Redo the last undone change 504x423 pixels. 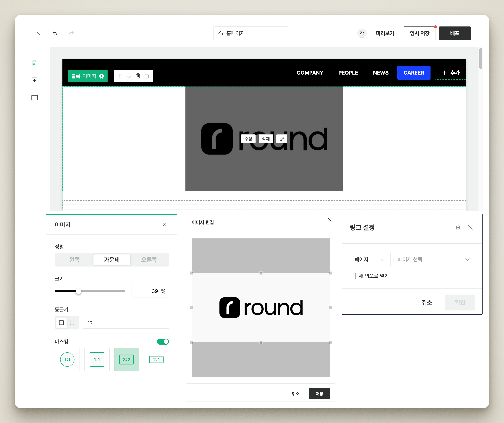click(x=71, y=33)
